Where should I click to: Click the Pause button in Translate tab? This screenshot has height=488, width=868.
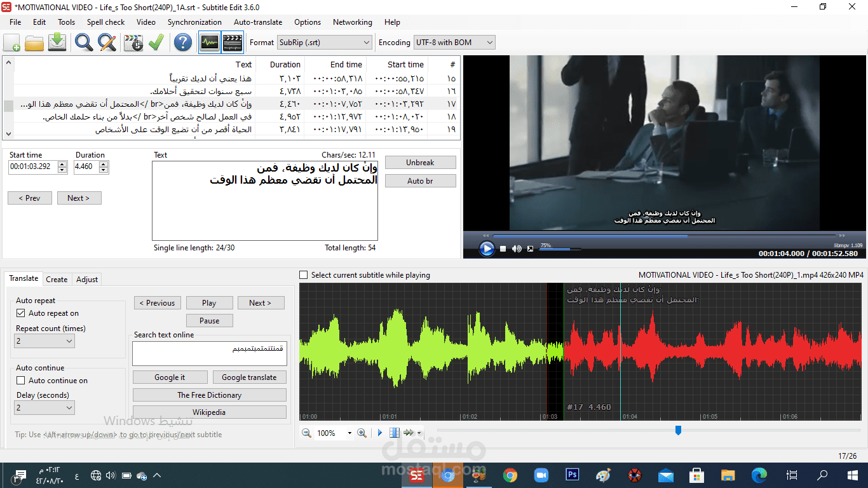click(x=210, y=321)
